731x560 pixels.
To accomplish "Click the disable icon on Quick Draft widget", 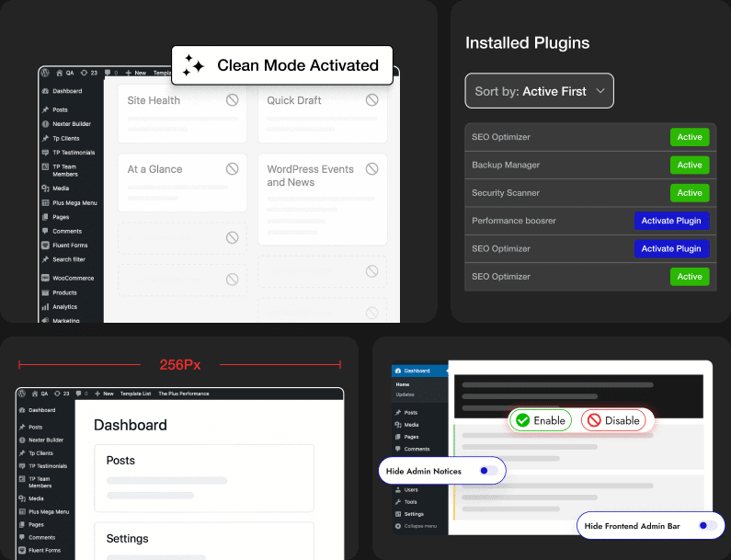I will (x=372, y=100).
